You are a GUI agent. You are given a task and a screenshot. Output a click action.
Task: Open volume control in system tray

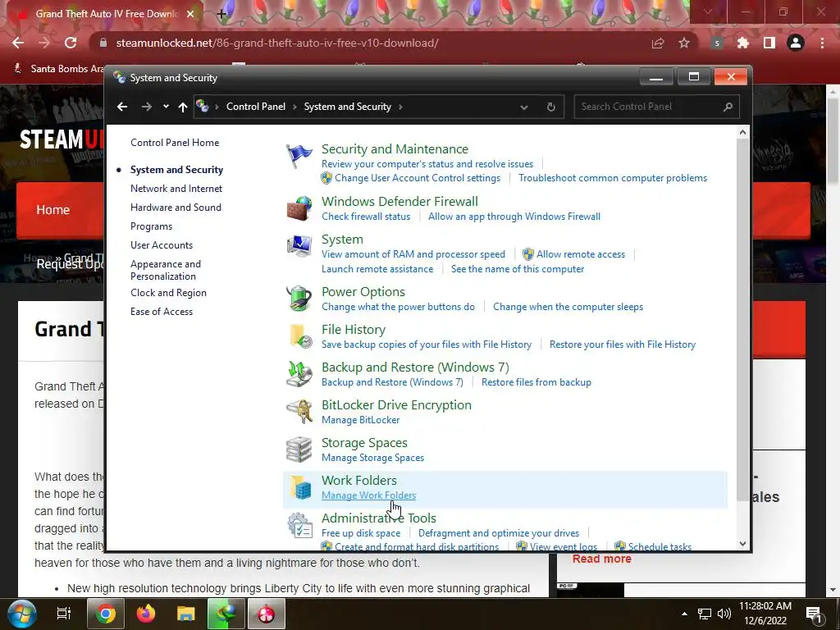point(724,614)
